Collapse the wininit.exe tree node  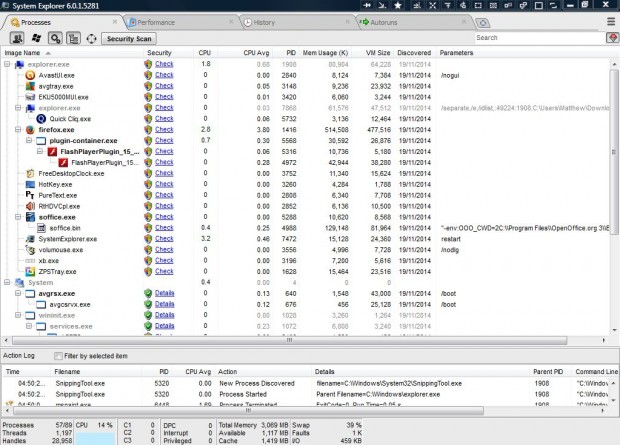pyautogui.click(x=18, y=315)
